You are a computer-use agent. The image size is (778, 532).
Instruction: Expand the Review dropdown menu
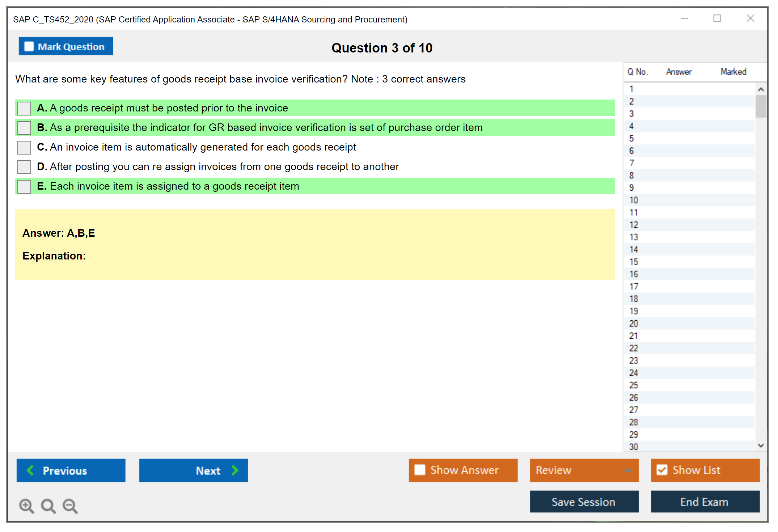(628, 470)
